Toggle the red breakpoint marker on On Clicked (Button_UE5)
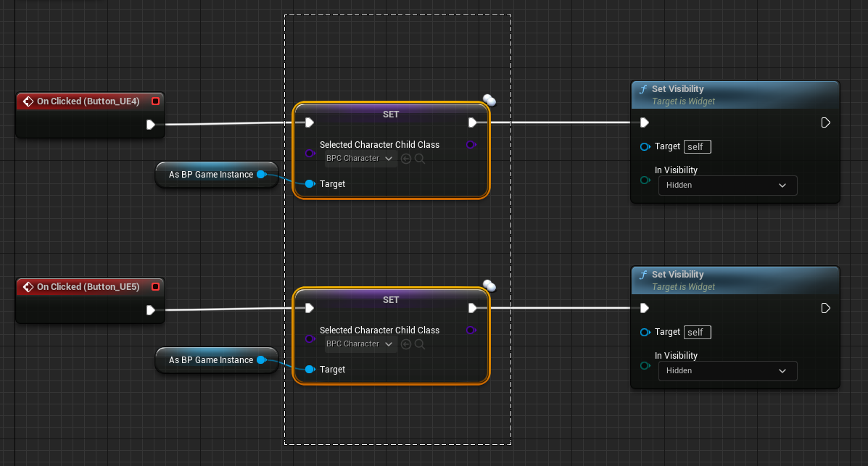This screenshot has width=868, height=466. point(155,287)
